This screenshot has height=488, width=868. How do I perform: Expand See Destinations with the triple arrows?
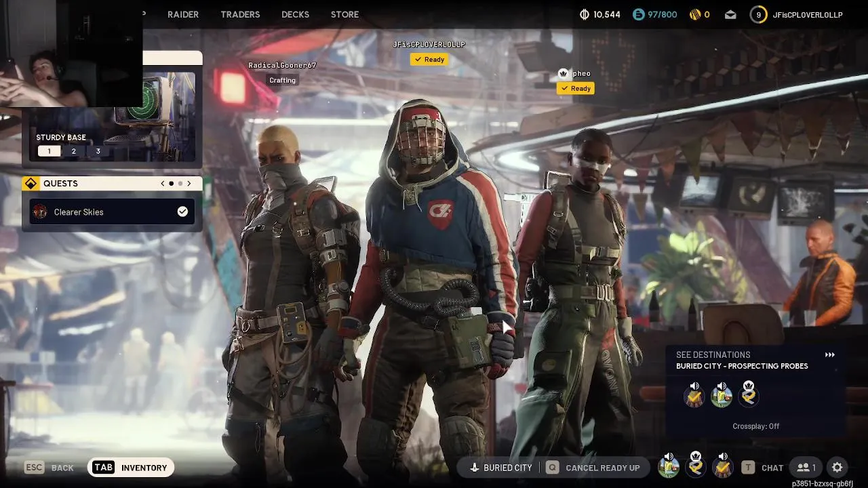pos(829,354)
